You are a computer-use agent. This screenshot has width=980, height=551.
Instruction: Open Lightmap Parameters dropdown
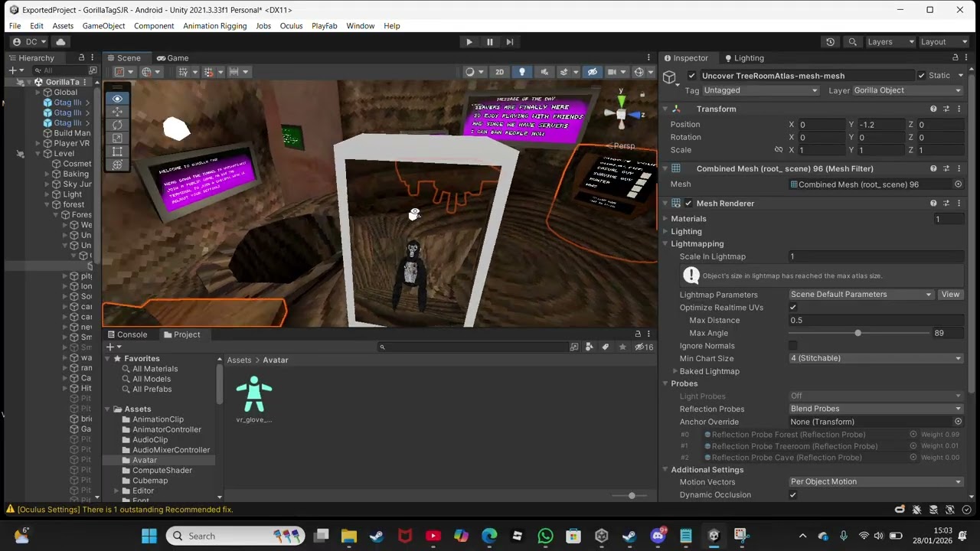point(861,295)
